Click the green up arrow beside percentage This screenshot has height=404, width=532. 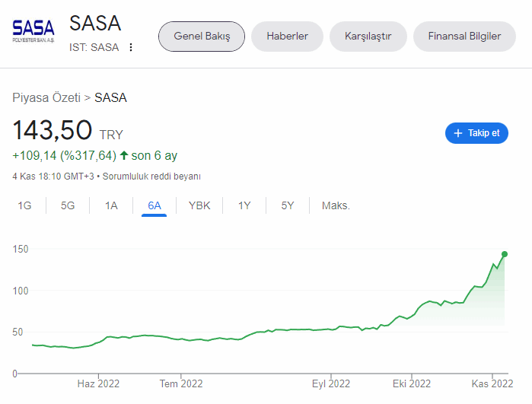(x=124, y=155)
